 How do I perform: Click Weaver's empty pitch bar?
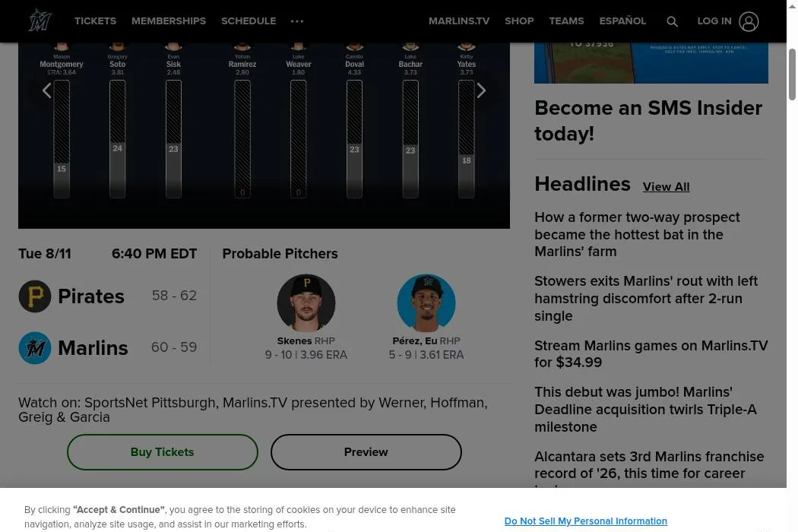click(298, 139)
